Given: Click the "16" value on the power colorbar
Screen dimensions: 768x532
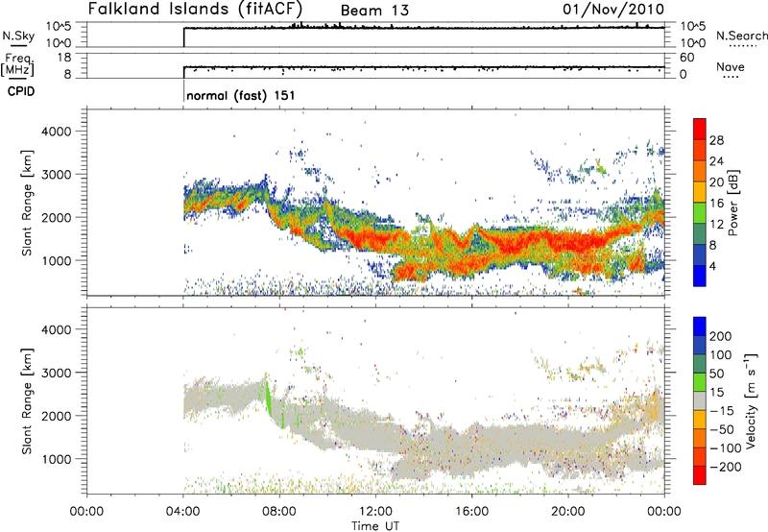Looking at the screenshot, I should pos(716,204).
